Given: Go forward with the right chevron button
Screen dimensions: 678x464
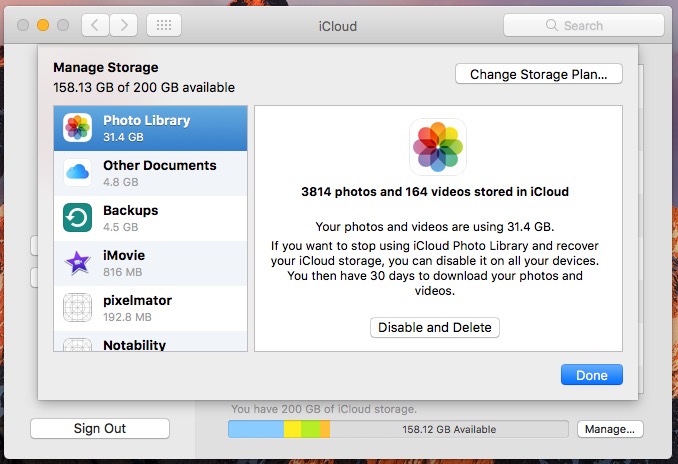Looking at the screenshot, I should (x=124, y=25).
